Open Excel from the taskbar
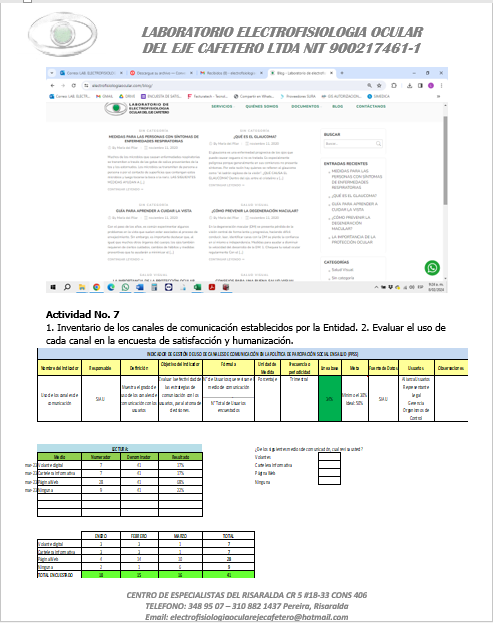This screenshot has width=493, height=623. point(197,287)
